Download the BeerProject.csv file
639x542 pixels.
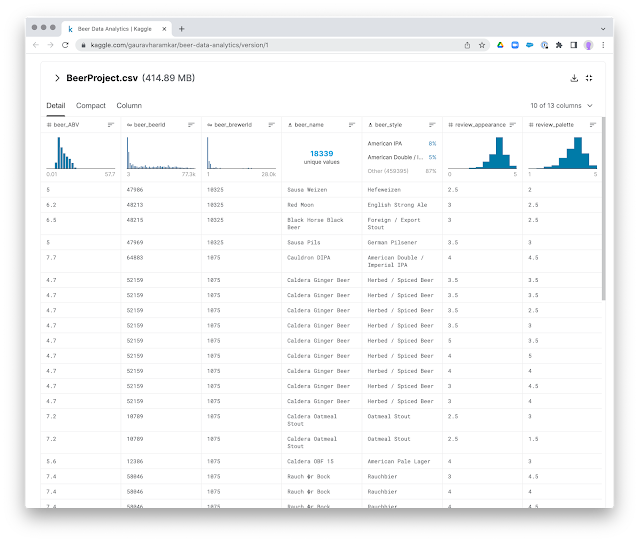574,78
